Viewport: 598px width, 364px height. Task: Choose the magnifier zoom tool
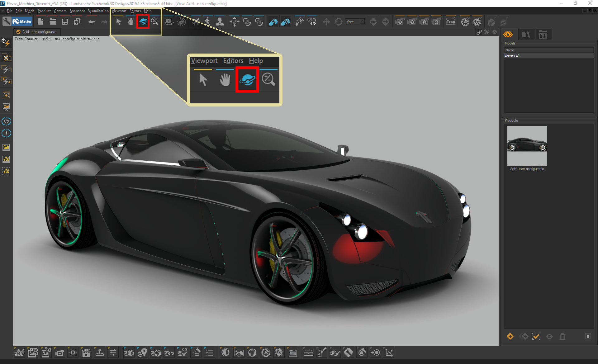155,21
